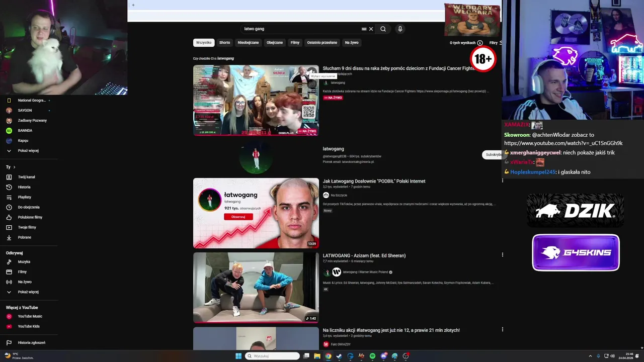644x362 pixels.
Task: Open the 'Zadbany Pozwany' subscription channel
Action: [32, 121]
